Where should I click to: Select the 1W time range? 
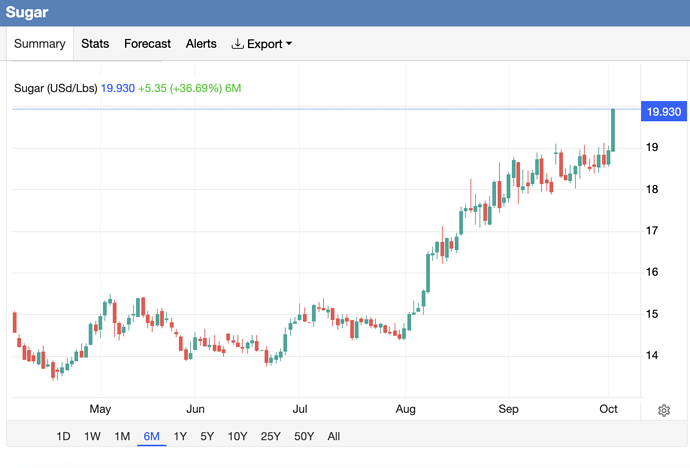coord(92,436)
